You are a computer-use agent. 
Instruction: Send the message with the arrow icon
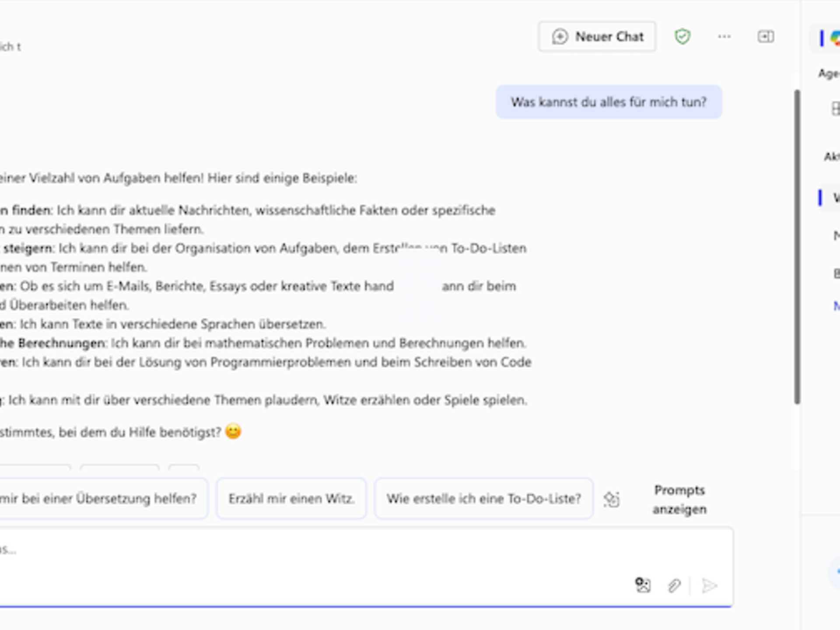[x=710, y=585]
